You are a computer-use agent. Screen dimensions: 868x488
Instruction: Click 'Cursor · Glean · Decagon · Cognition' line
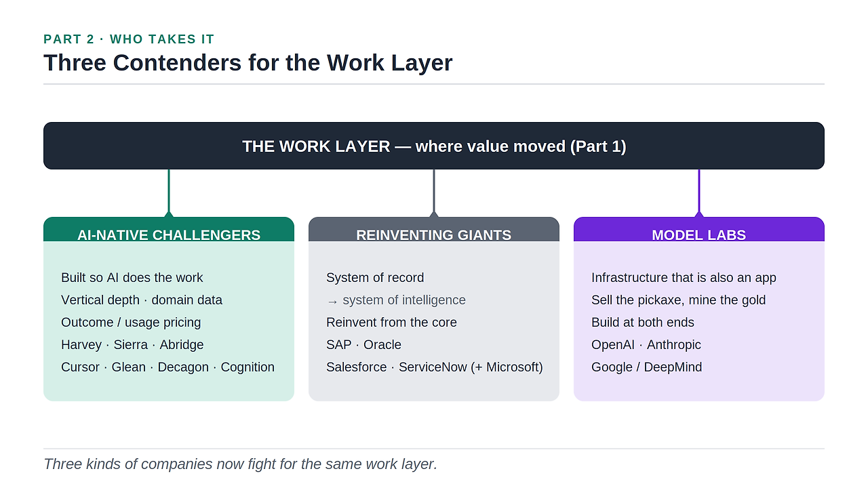(x=168, y=367)
